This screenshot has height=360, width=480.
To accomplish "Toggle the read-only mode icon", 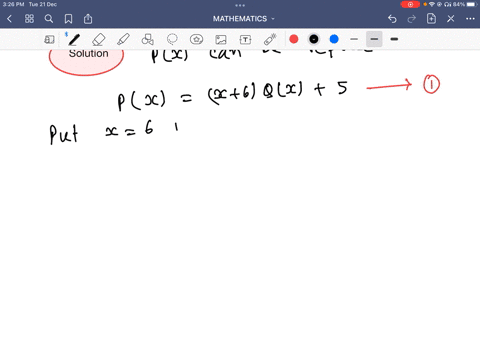I will tap(49, 39).
